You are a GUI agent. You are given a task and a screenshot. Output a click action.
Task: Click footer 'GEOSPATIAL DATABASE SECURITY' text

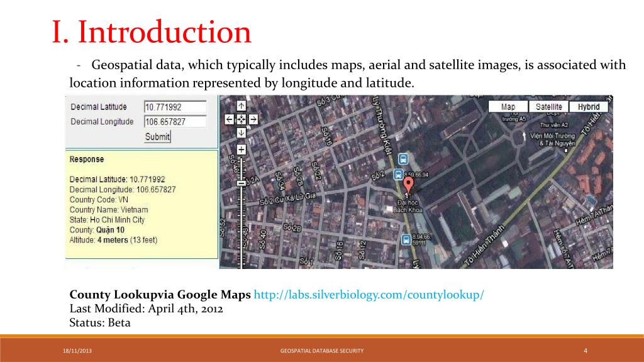tap(322, 351)
